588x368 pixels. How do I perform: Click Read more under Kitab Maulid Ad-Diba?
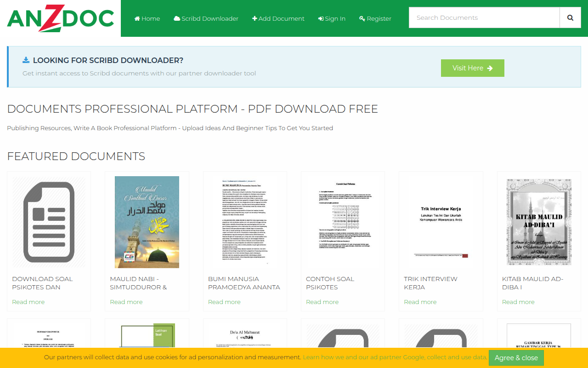pos(518,302)
